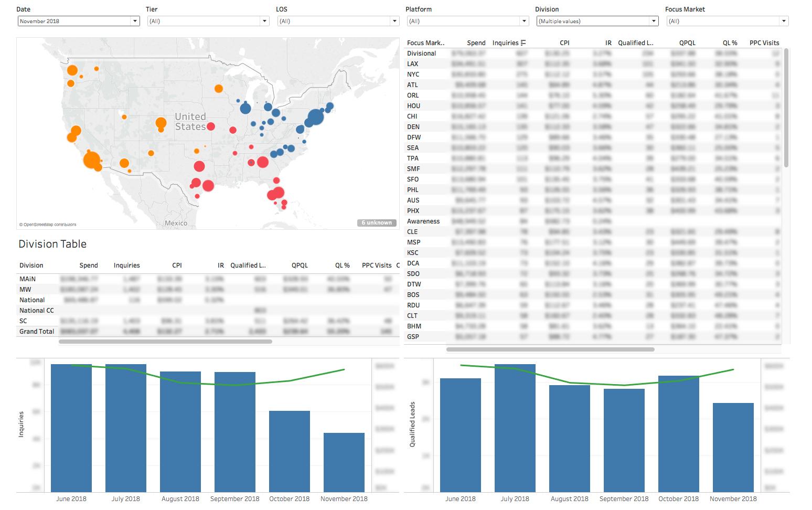
Task: Select the LAX row in Focus Market table
Action: point(413,64)
